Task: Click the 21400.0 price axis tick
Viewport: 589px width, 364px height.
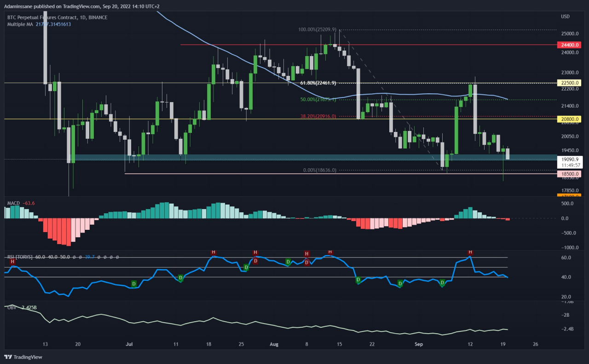Action: click(570, 106)
